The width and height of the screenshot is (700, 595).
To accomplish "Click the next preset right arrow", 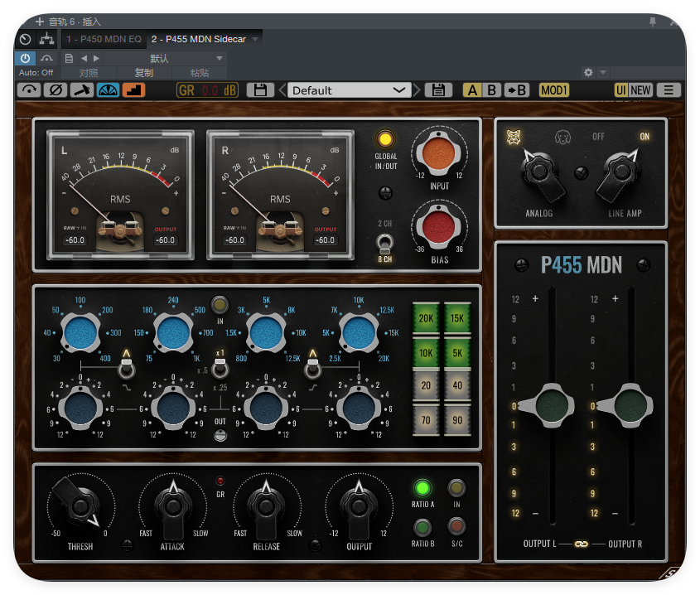I will (96, 59).
